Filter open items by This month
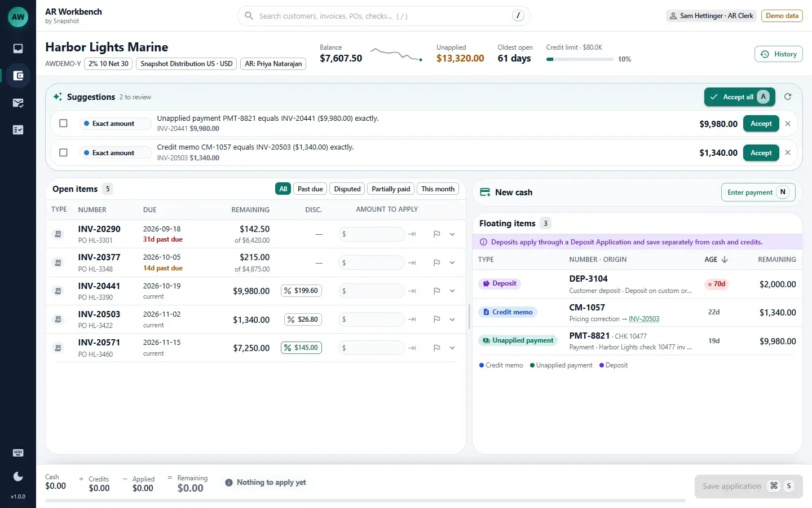Image resolution: width=812 pixels, height=508 pixels. (438, 189)
